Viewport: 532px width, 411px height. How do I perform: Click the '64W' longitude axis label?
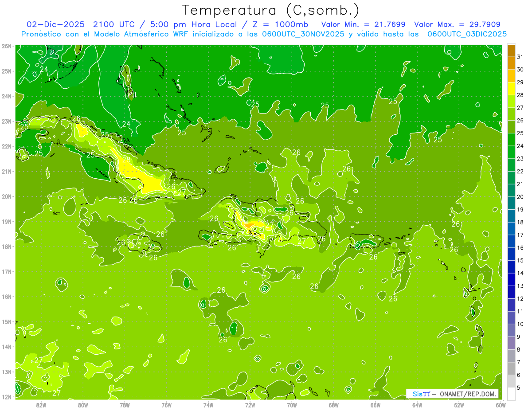(x=417, y=405)
